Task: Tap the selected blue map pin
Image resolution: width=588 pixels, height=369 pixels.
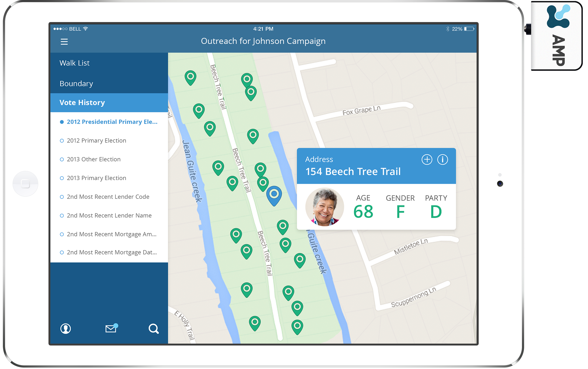Action: (274, 196)
